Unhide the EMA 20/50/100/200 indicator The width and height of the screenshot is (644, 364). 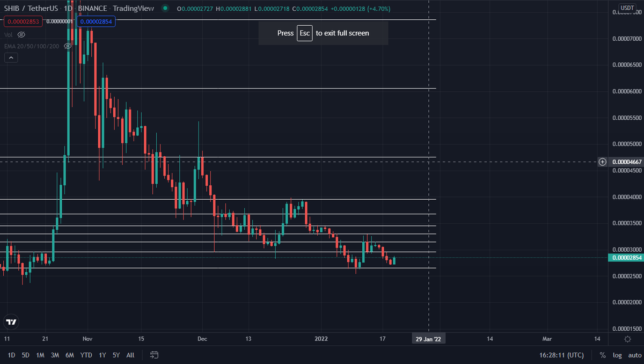[68, 46]
